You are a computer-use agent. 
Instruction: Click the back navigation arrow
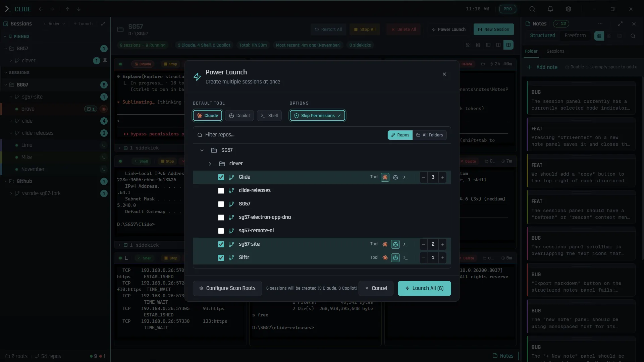click(x=41, y=9)
